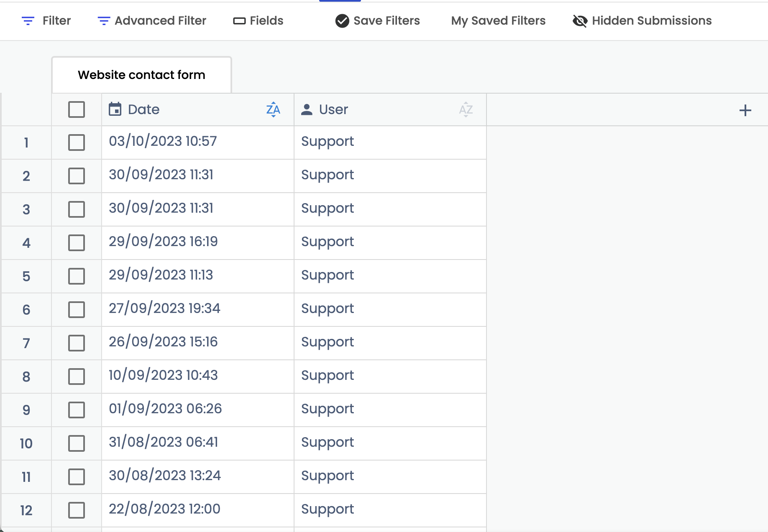Click row number 8
Screen dimensions: 768x532
pyautogui.click(x=26, y=377)
